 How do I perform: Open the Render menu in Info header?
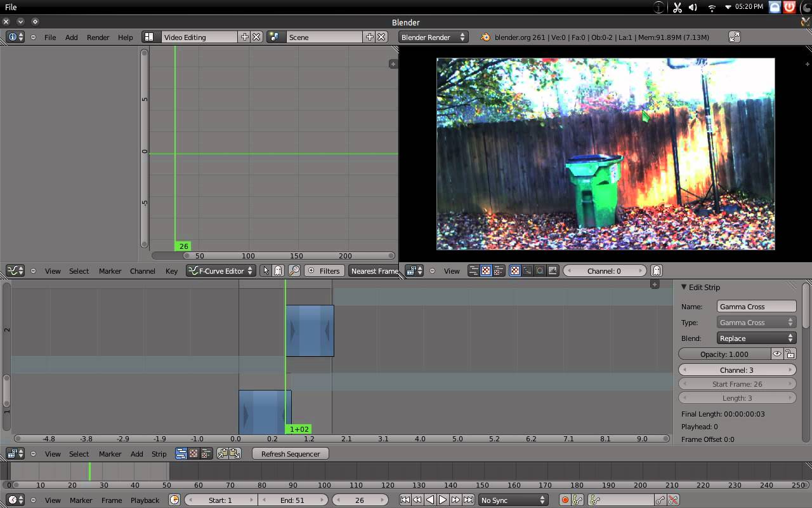[98, 37]
